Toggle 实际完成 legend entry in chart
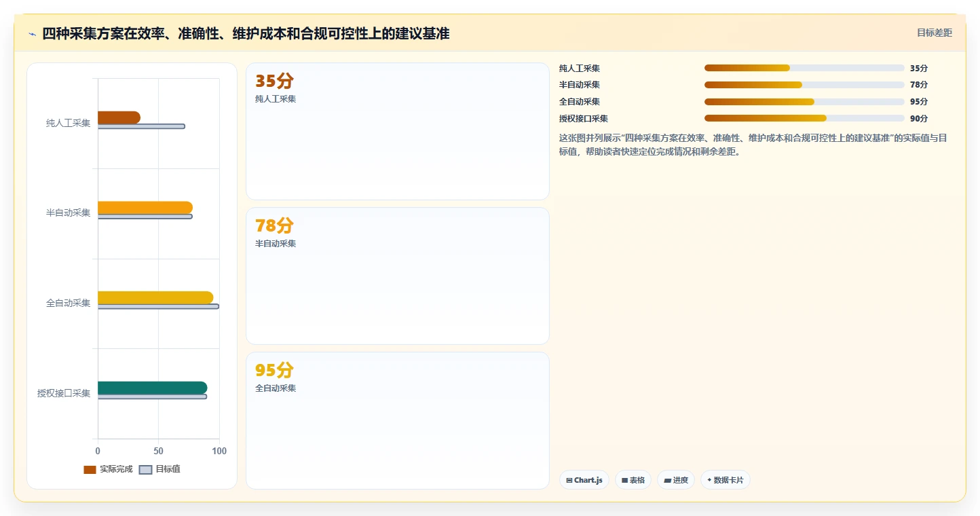 [x=109, y=469]
